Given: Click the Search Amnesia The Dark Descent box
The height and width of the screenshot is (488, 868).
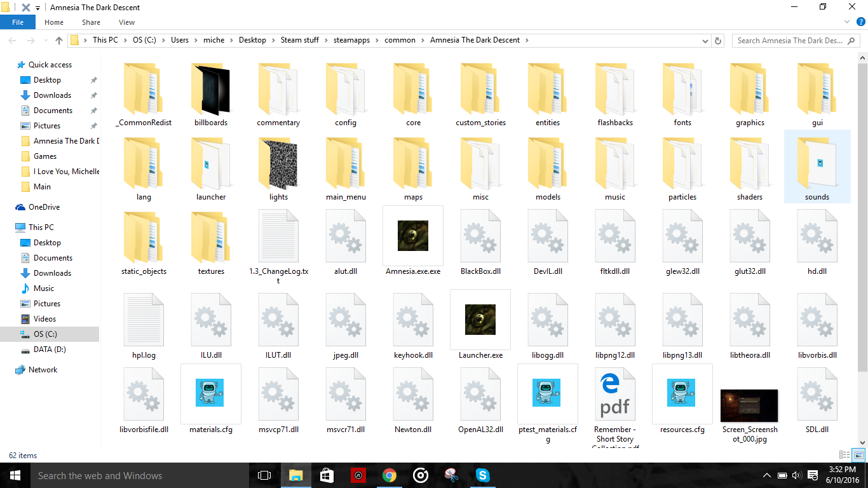Looking at the screenshot, I should click(x=790, y=40).
